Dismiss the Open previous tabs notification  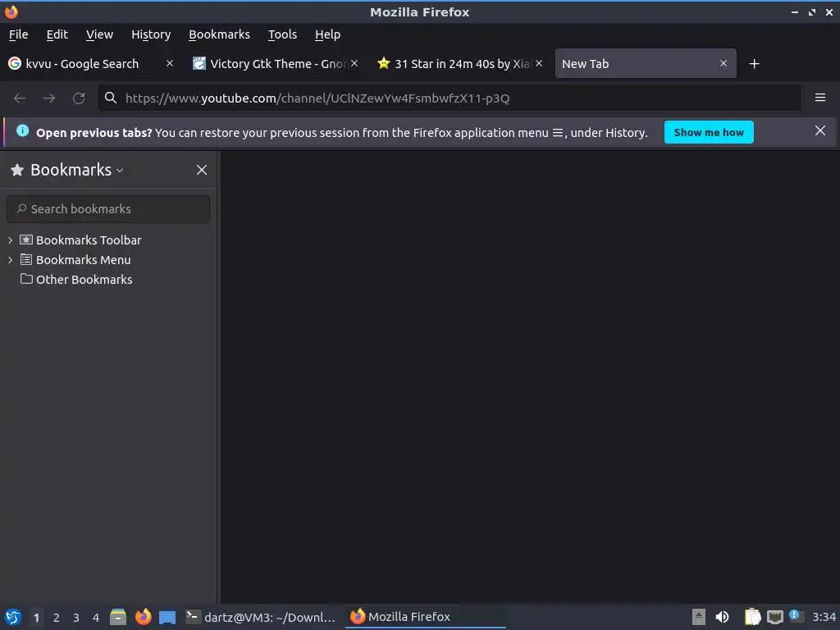819,130
